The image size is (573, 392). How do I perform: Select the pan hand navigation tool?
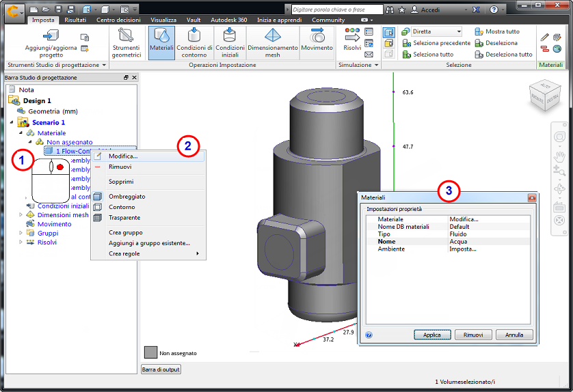559,157
